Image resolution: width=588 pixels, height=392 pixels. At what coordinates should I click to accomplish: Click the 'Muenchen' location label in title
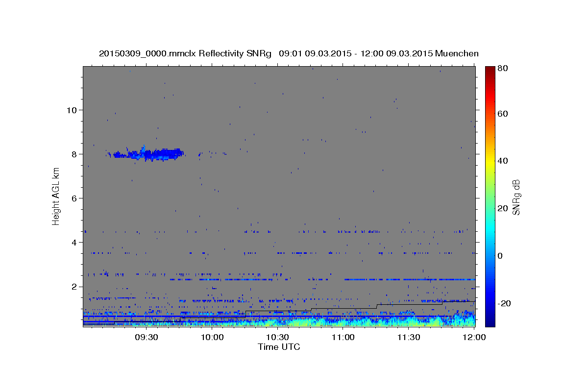click(x=457, y=53)
